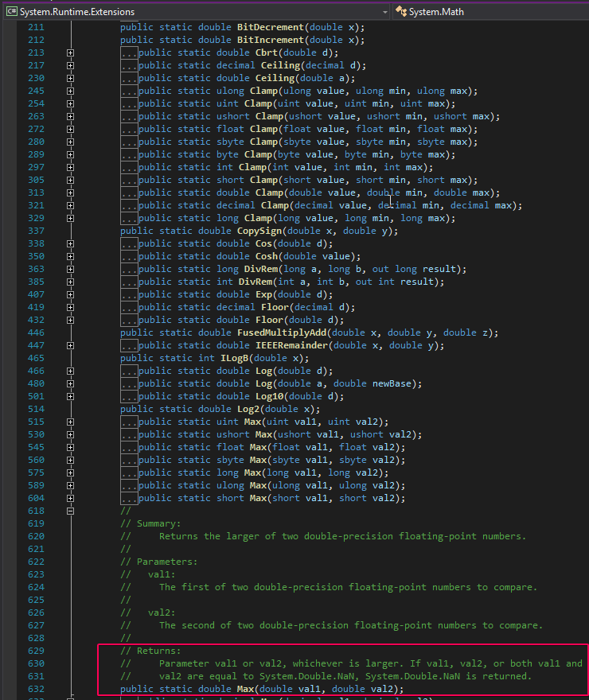
Task: Expand the long Clamp region on line 329
Action: (70, 218)
